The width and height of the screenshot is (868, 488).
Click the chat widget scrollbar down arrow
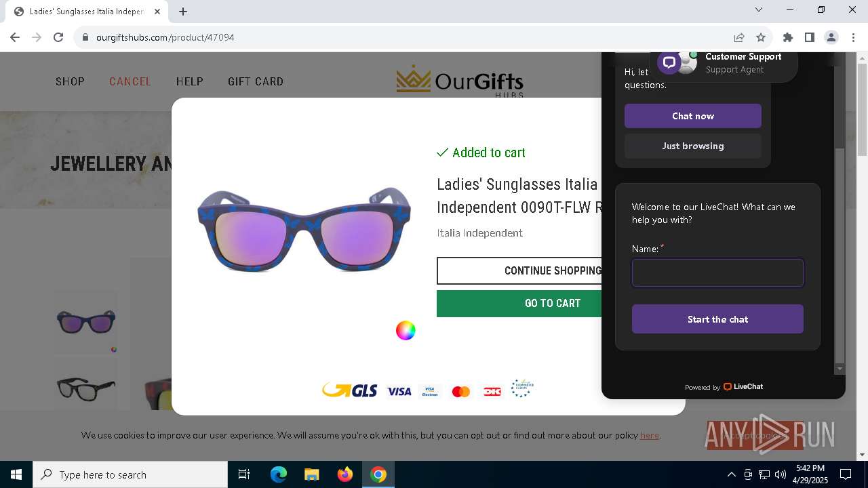tap(840, 369)
